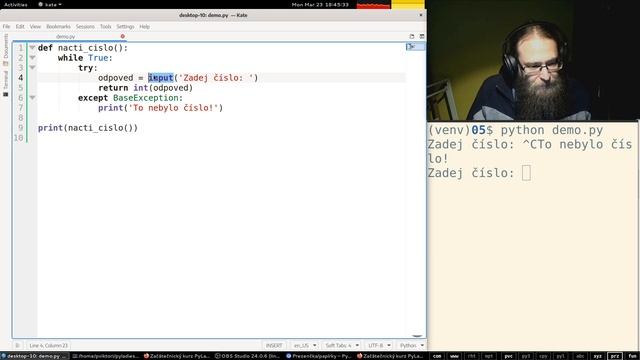Collapse the try block fold on line 3
The width and height of the screenshot is (640, 360).
[32, 68]
